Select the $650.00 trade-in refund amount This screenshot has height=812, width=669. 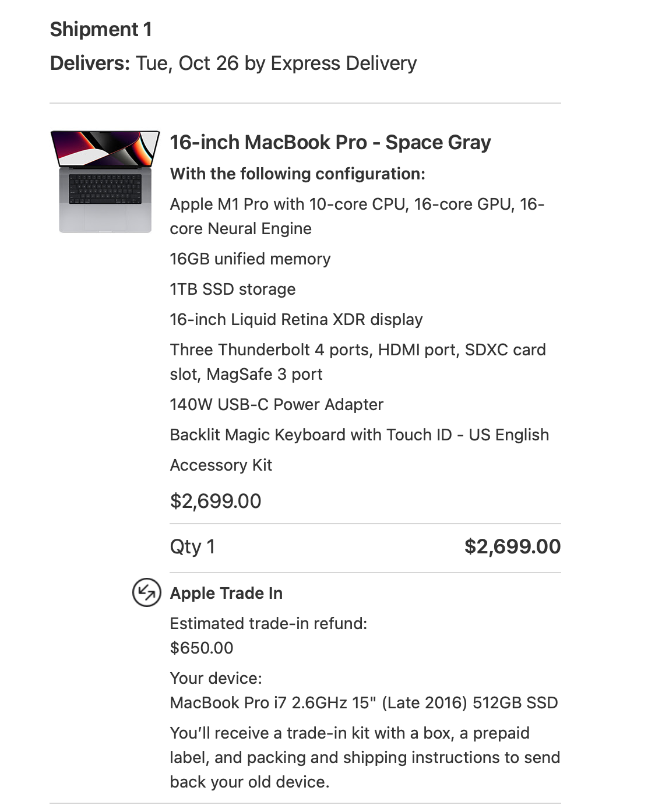pos(202,648)
